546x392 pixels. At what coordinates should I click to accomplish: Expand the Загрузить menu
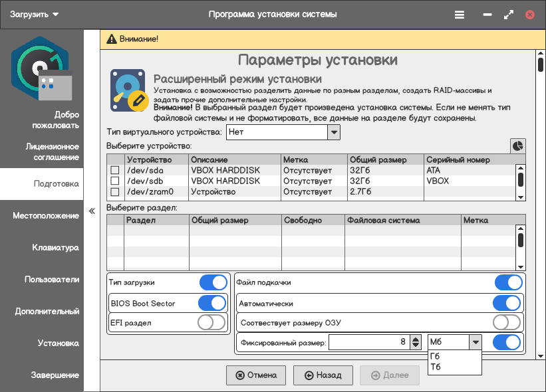[x=34, y=14]
